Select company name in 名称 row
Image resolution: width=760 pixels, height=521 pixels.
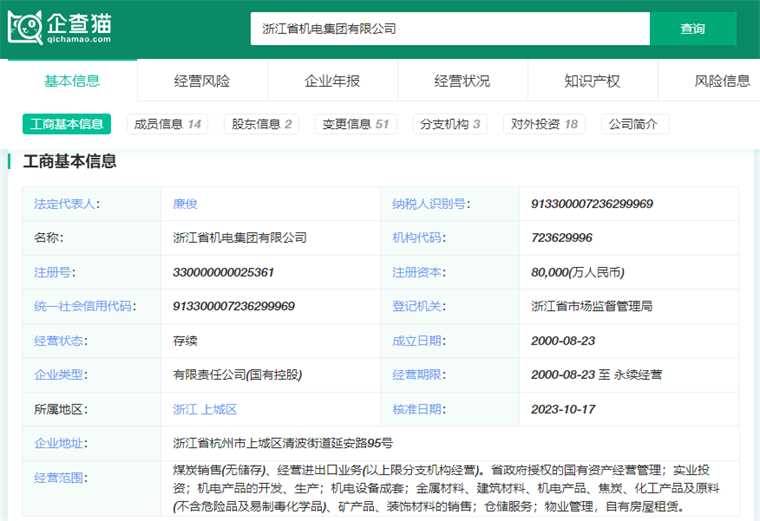coord(240,238)
